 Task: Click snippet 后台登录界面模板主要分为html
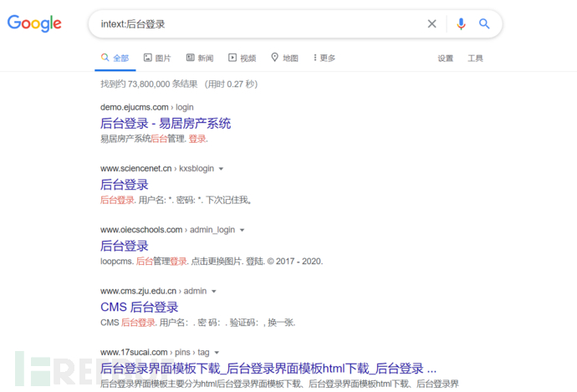click(x=279, y=384)
